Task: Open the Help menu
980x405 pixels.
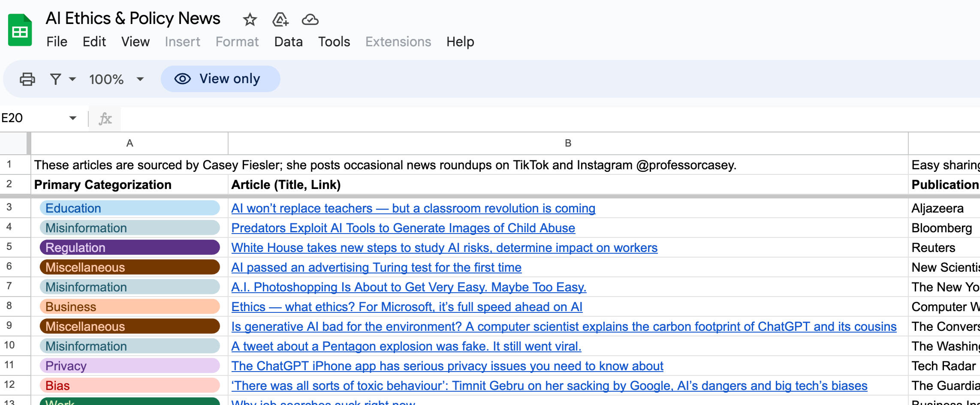Action: coord(459,42)
